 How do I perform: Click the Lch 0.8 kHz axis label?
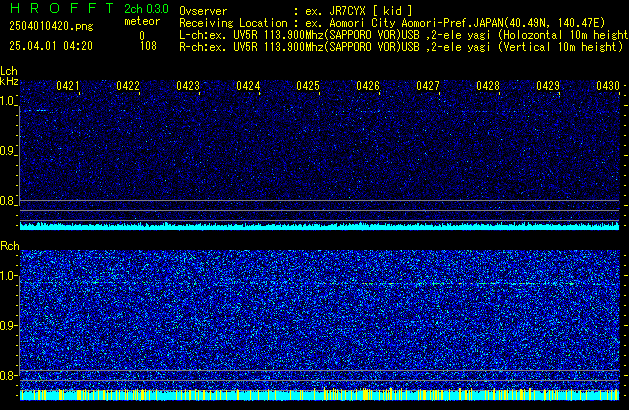pyautogui.click(x=8, y=201)
